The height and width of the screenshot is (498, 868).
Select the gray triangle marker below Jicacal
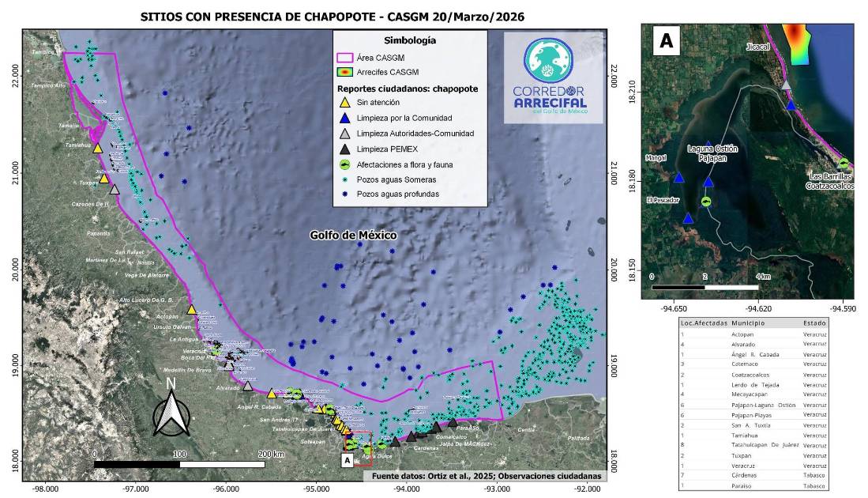point(786,85)
